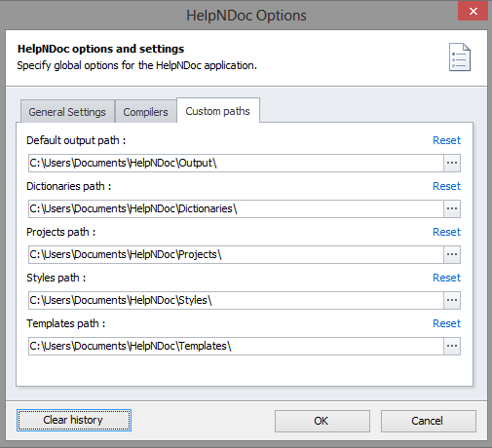492x448 pixels.
Task: Reset the Default output path
Action: point(446,140)
